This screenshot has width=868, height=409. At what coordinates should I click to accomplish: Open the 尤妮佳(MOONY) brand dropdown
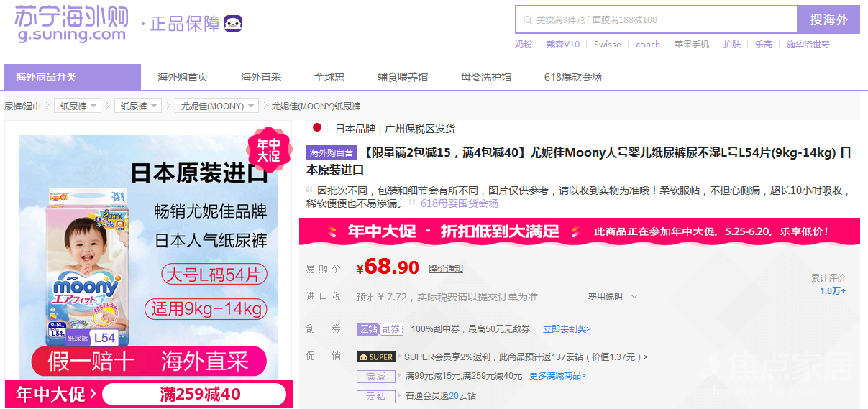click(x=216, y=106)
